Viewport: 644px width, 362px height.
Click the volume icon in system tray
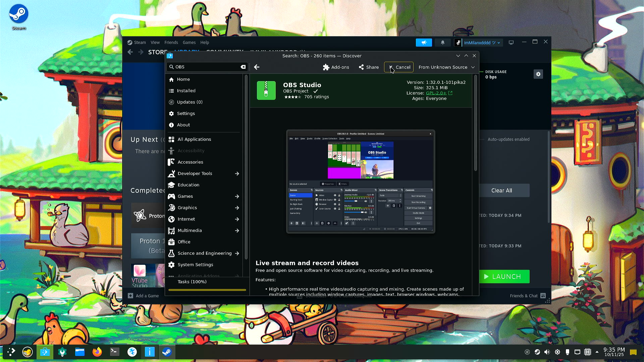coord(547,352)
